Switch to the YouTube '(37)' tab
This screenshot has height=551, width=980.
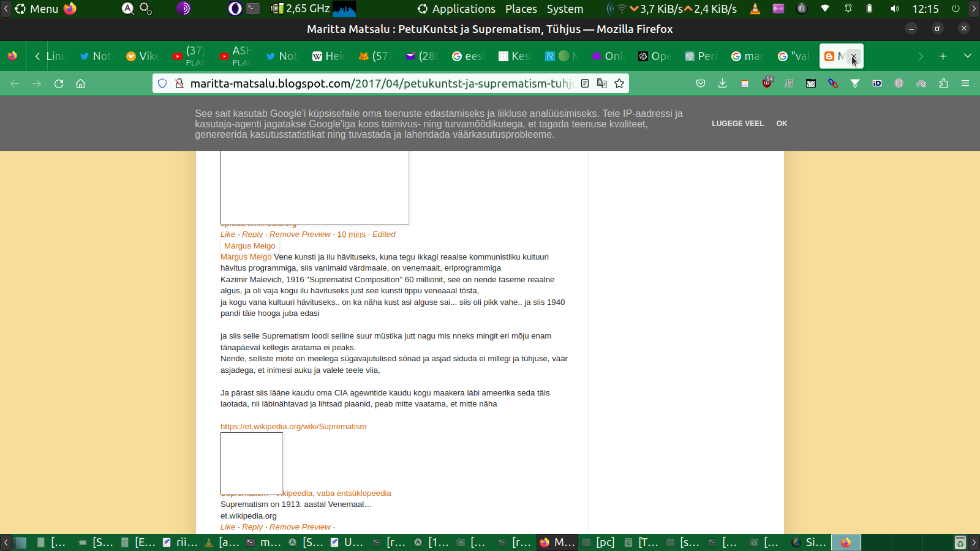click(189, 56)
